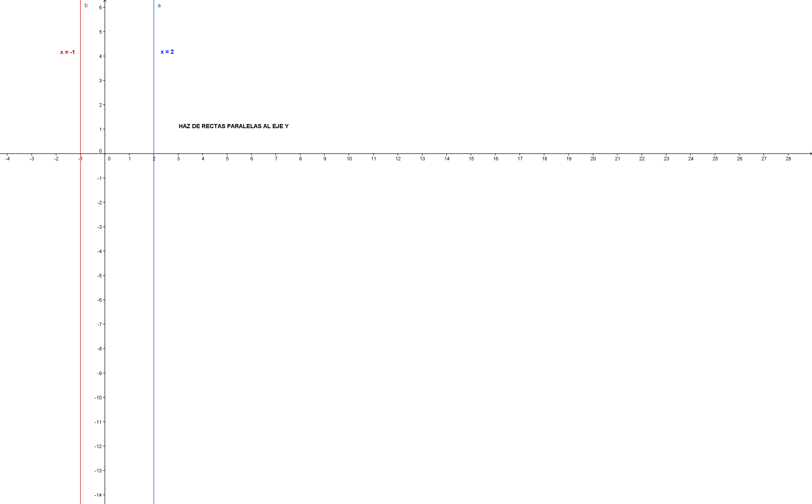Image resolution: width=812 pixels, height=504 pixels.
Task: Click where blue line crosses the x-axis
Action: coord(154,154)
